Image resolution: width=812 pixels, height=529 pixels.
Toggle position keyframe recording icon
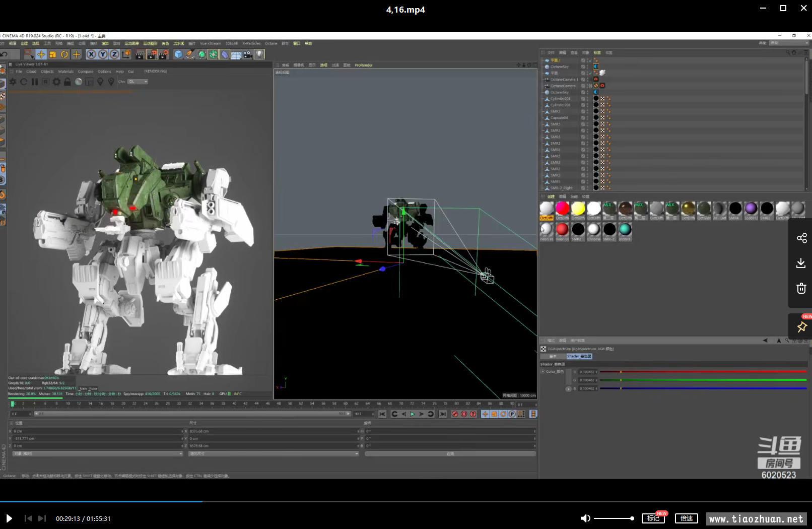tap(485, 414)
